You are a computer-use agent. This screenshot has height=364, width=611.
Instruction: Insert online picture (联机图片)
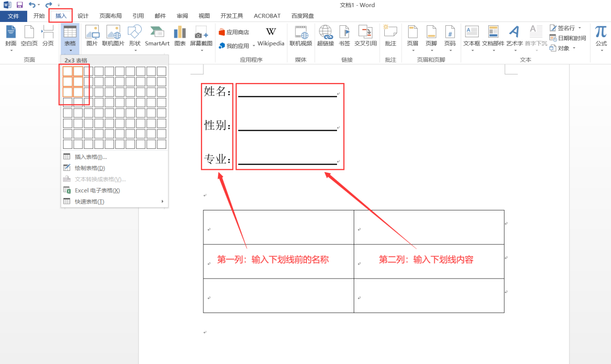coord(113,37)
